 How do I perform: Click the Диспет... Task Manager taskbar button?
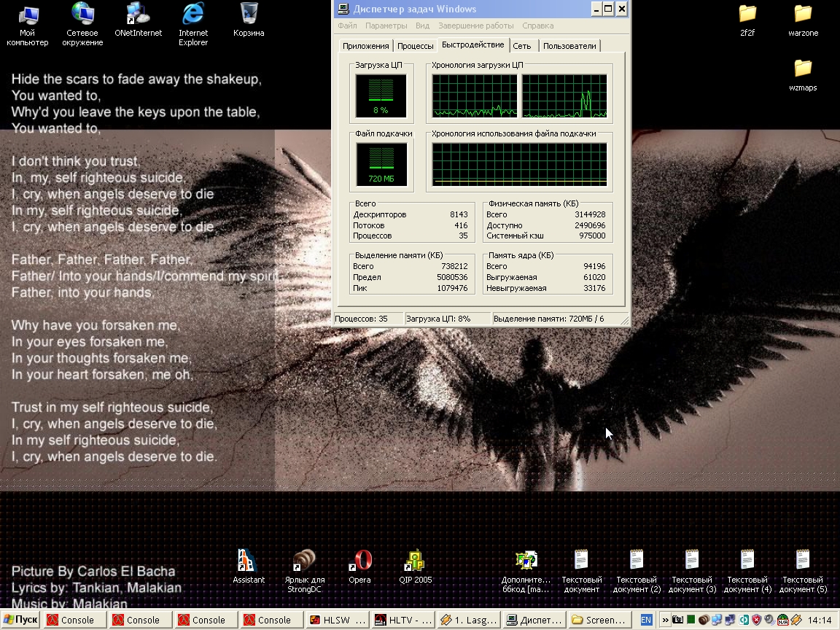click(x=535, y=621)
